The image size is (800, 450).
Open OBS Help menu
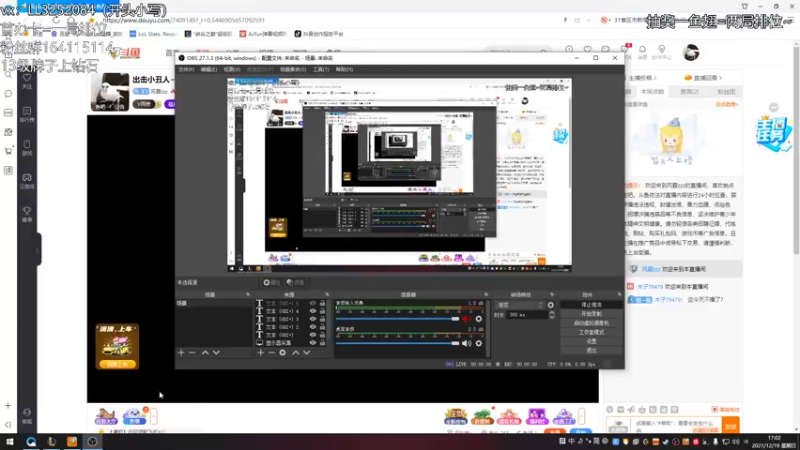point(344,69)
